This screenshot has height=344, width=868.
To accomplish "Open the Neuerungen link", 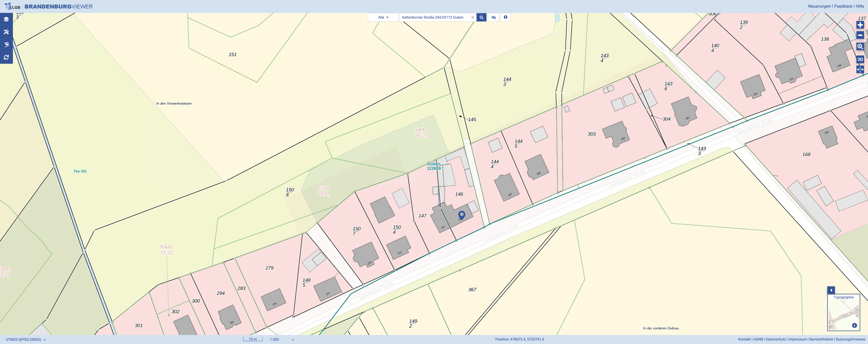I will (x=819, y=6).
